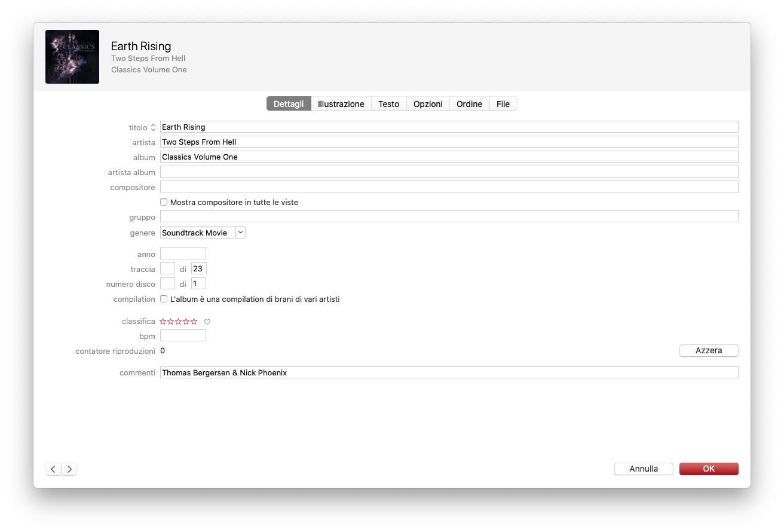Go to the Ordine tab
The image size is (784, 532).
coord(469,104)
